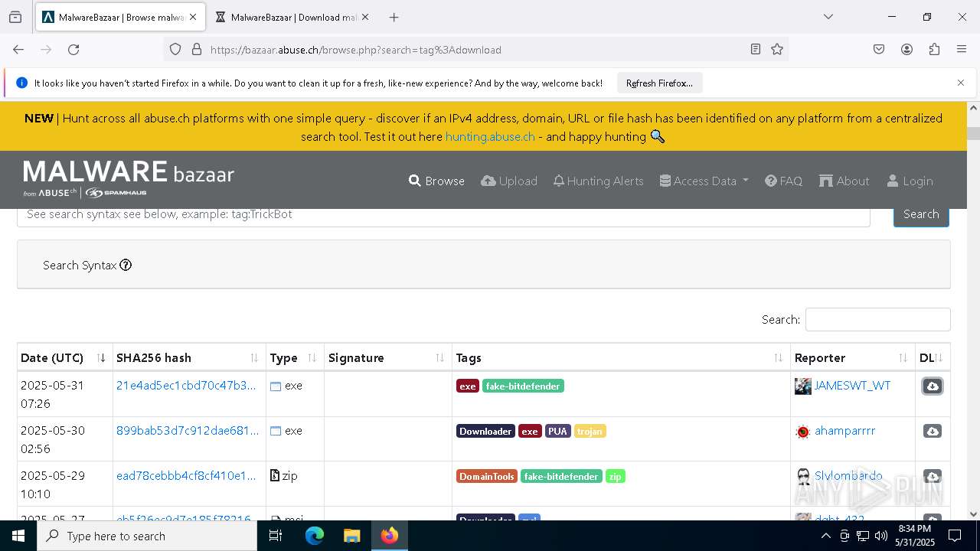Screen dimensions: 980x551
Task: Click the site security padlock icon
Action: (x=197, y=49)
